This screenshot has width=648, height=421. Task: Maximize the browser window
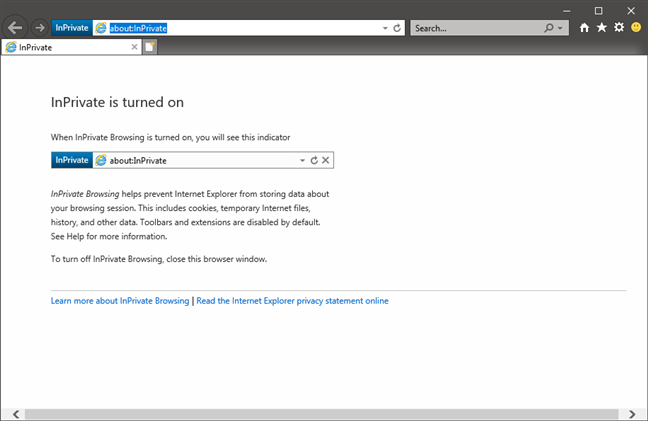point(598,11)
